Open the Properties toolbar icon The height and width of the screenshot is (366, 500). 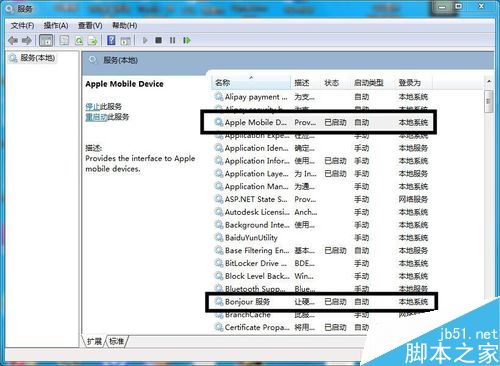click(64, 41)
